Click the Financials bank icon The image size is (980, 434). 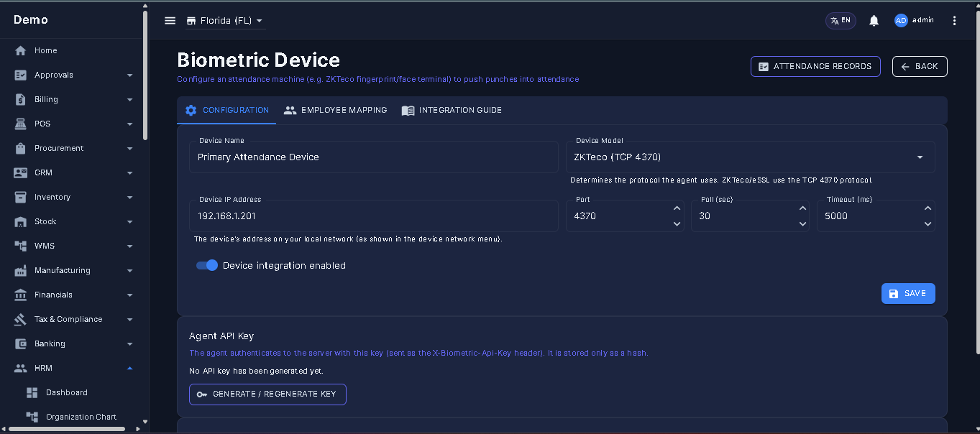pos(21,295)
